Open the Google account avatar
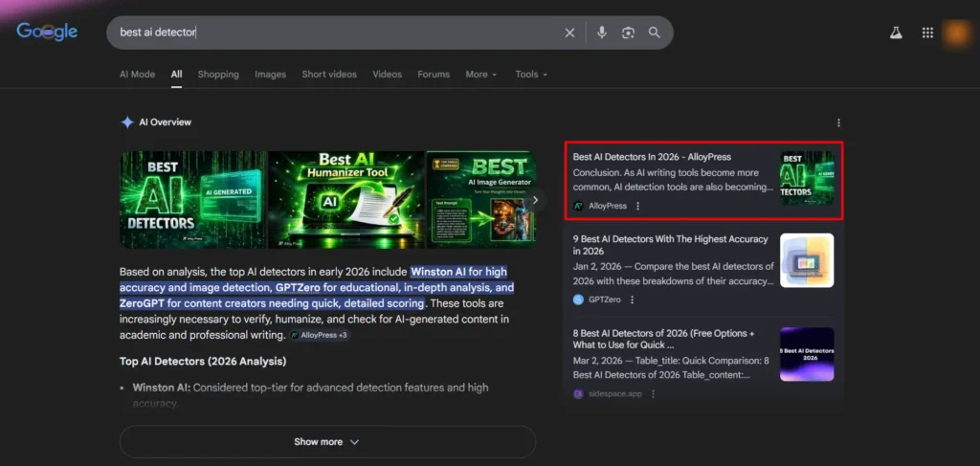980x466 pixels. [956, 33]
